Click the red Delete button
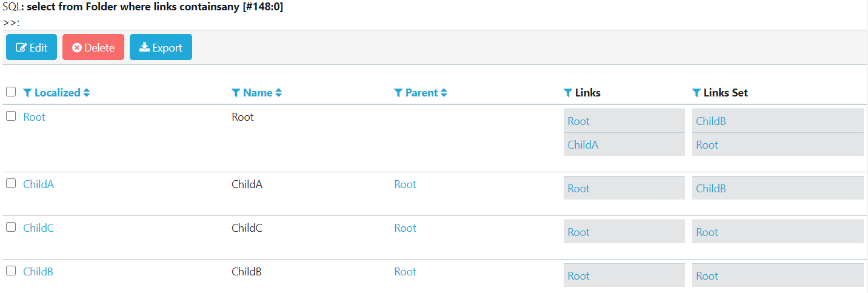 point(93,47)
